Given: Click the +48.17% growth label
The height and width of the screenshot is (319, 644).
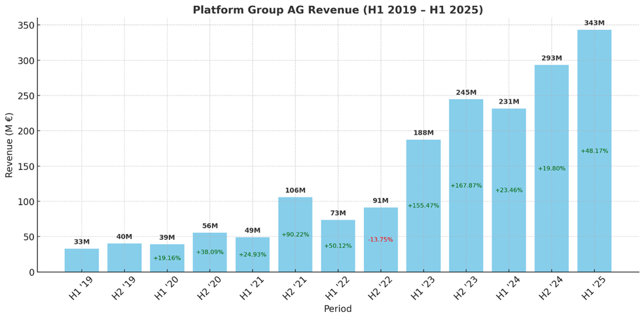Looking at the screenshot, I should pos(594,151).
